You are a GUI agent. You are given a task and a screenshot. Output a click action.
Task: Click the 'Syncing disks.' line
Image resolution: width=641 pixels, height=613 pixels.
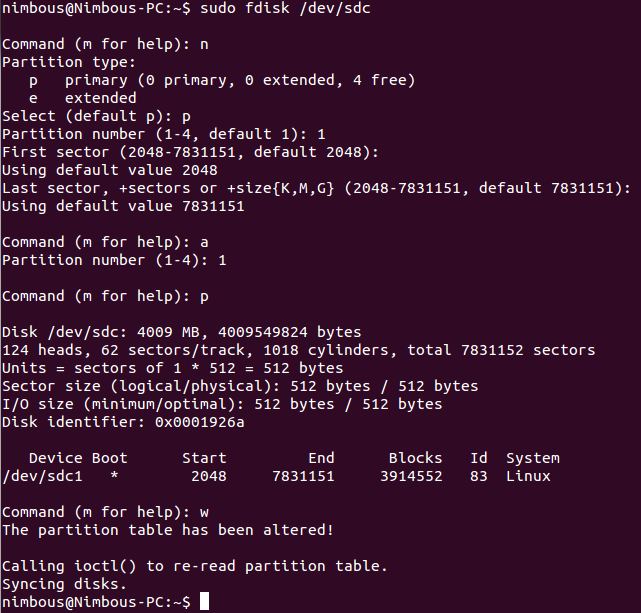tap(64, 584)
